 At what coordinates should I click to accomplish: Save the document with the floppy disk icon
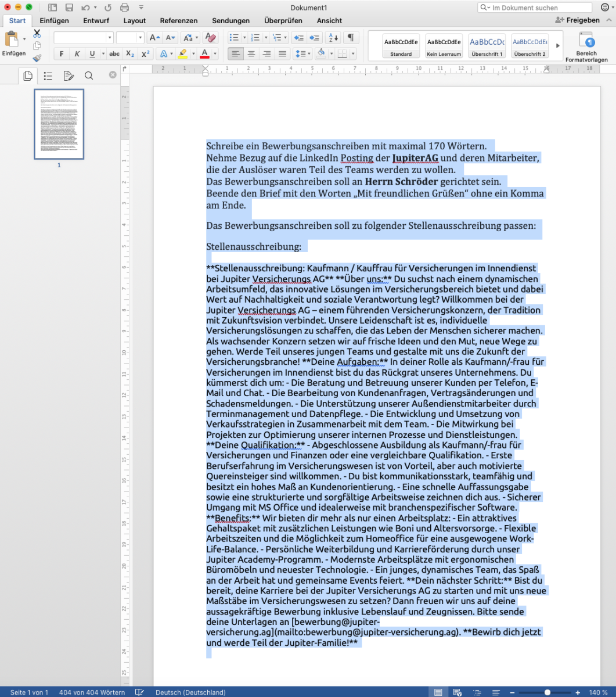point(69,8)
